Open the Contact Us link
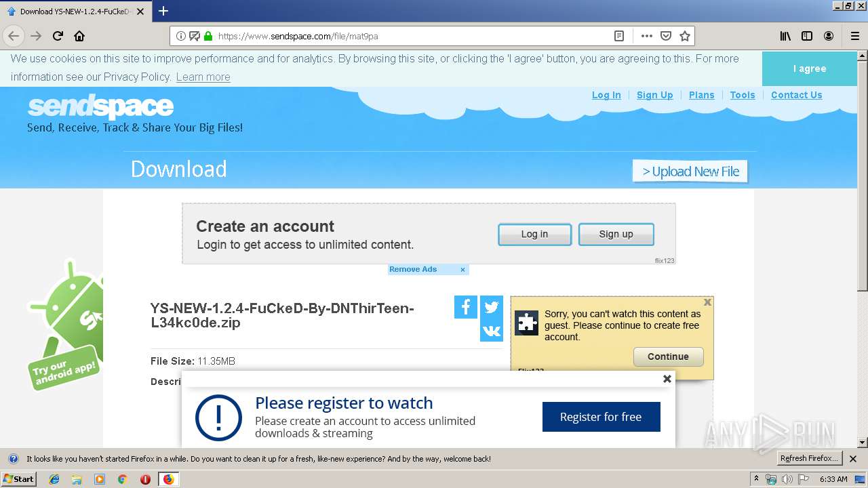Viewport: 868px width, 488px height. (797, 95)
